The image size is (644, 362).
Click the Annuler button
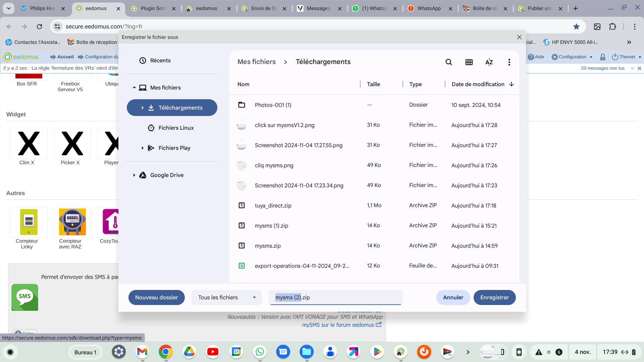pyautogui.click(x=453, y=297)
